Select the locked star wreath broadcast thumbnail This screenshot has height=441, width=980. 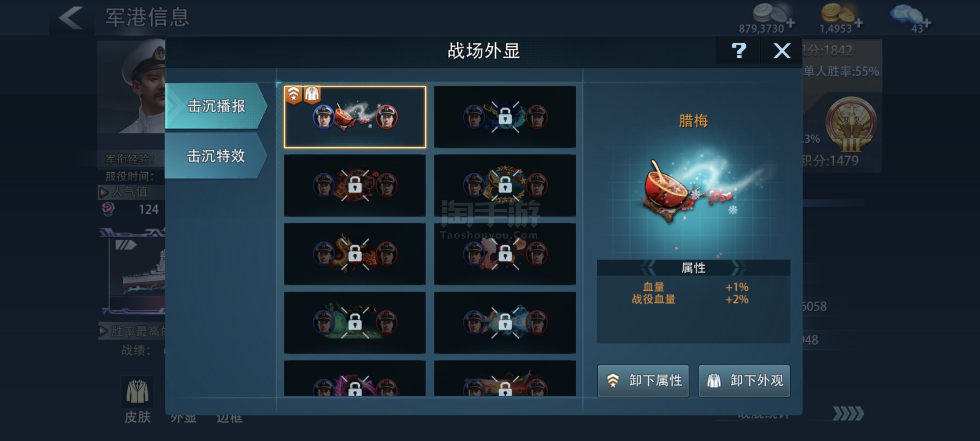505,185
